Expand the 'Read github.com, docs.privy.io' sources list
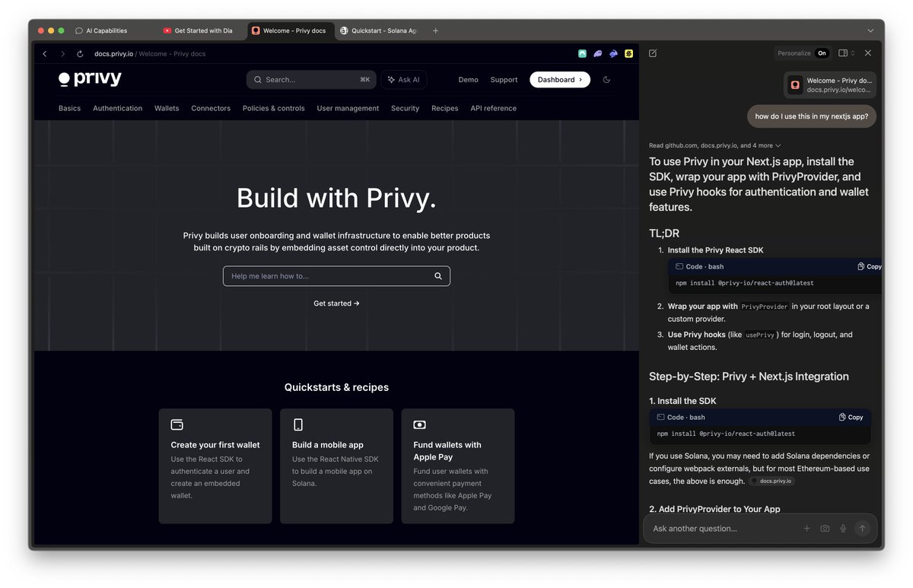 click(714, 145)
